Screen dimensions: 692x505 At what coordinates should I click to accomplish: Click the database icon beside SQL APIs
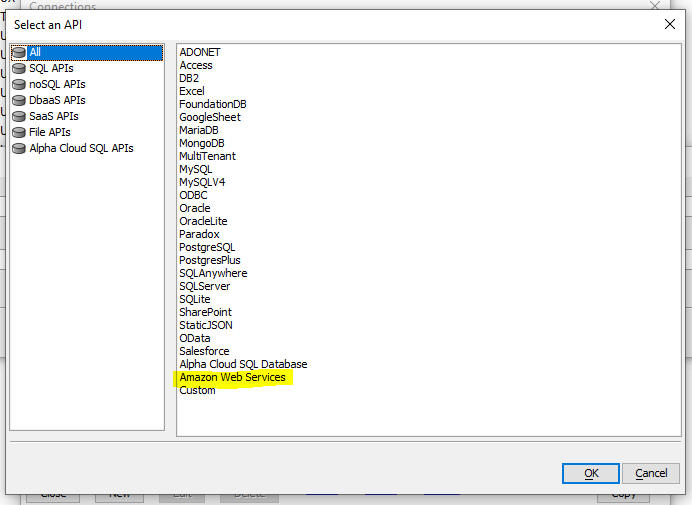(19, 68)
